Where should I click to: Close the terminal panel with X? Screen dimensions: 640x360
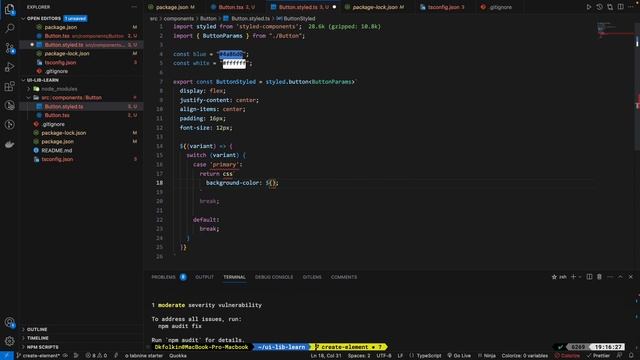pos(631,277)
